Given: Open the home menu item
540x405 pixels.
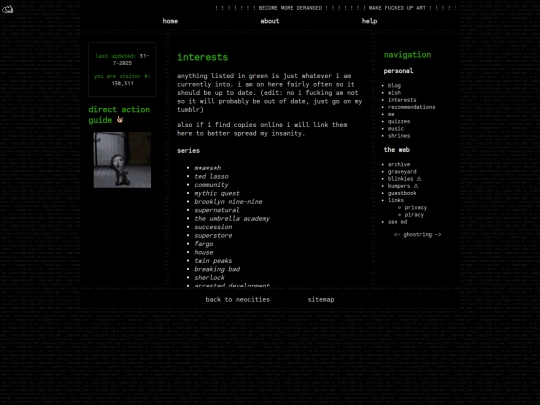Looking at the screenshot, I should pyautogui.click(x=170, y=21).
